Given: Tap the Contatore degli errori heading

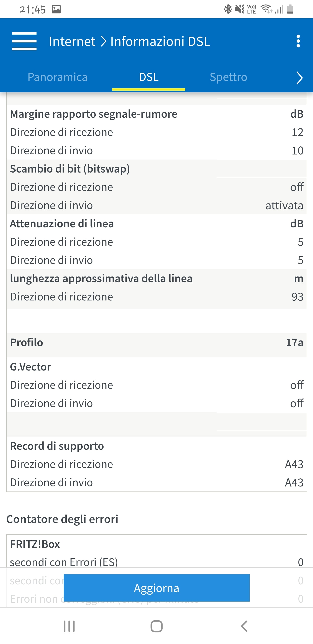Looking at the screenshot, I should pos(62,519).
